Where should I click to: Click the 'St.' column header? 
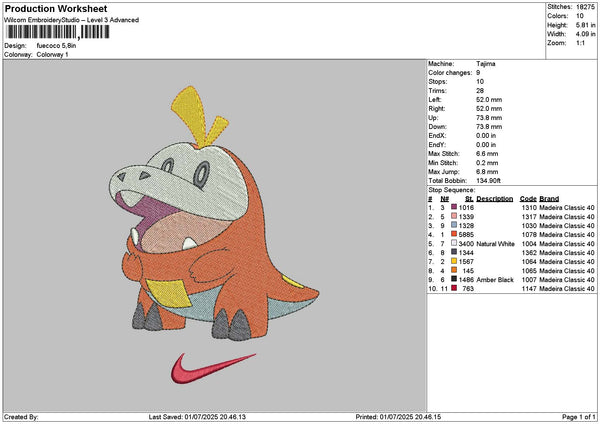pos(469,199)
